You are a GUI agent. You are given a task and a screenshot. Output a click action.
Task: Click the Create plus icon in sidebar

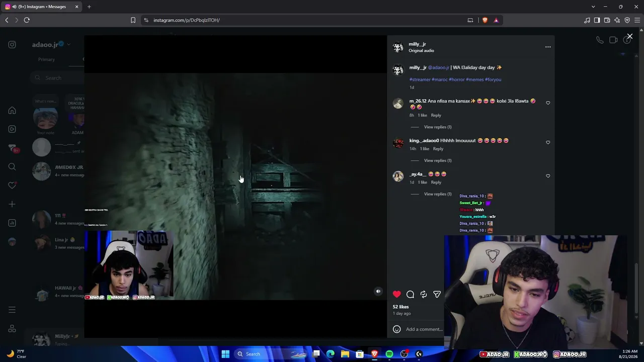(x=12, y=204)
